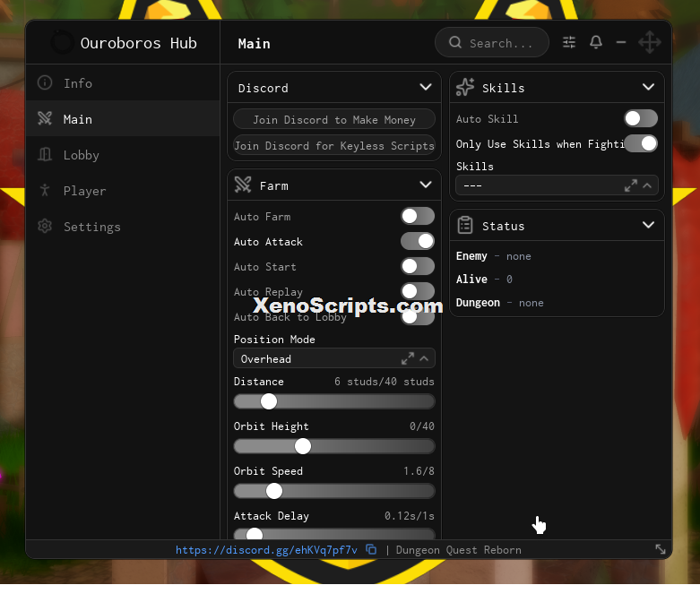Click Join Discord to Make Money button
The image size is (700, 611).
point(334,119)
